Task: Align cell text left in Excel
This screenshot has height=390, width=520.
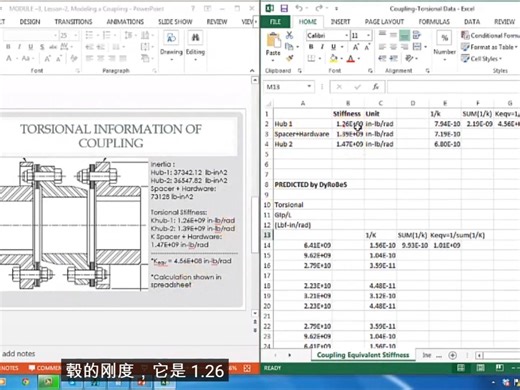Action: point(382,47)
